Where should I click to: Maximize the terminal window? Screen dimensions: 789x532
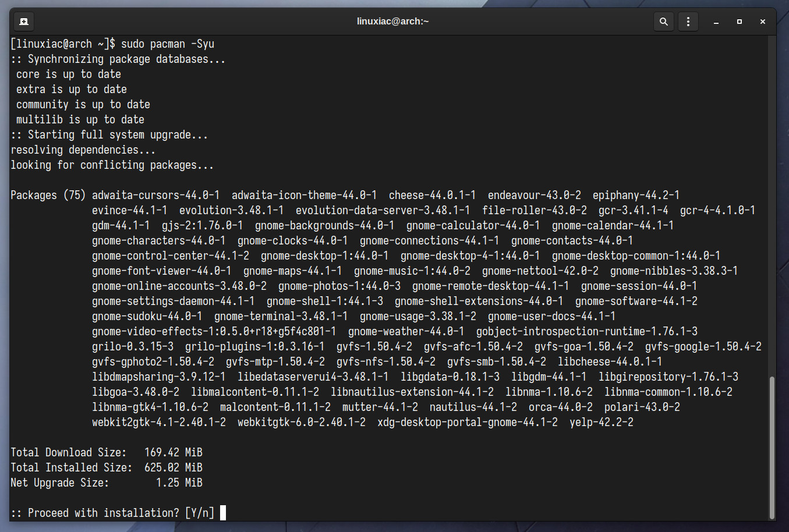point(740,22)
